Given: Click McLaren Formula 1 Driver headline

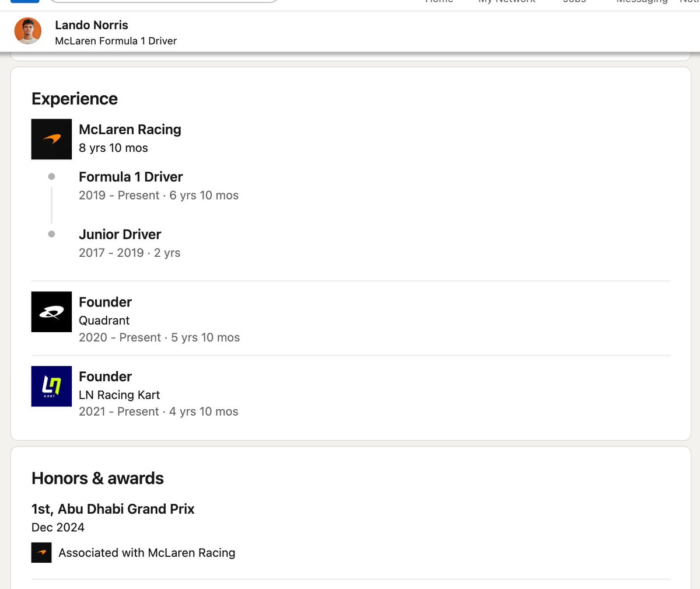Looking at the screenshot, I should click(116, 41).
